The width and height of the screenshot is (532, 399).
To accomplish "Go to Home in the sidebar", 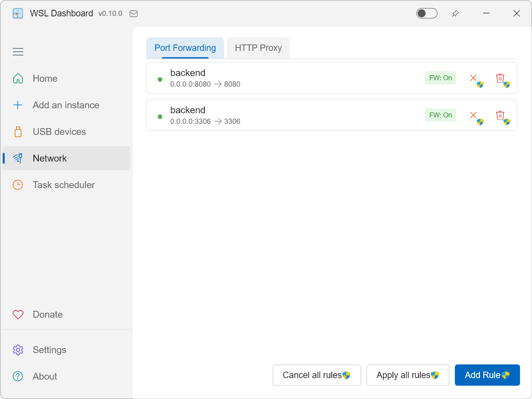I will pos(66,79).
